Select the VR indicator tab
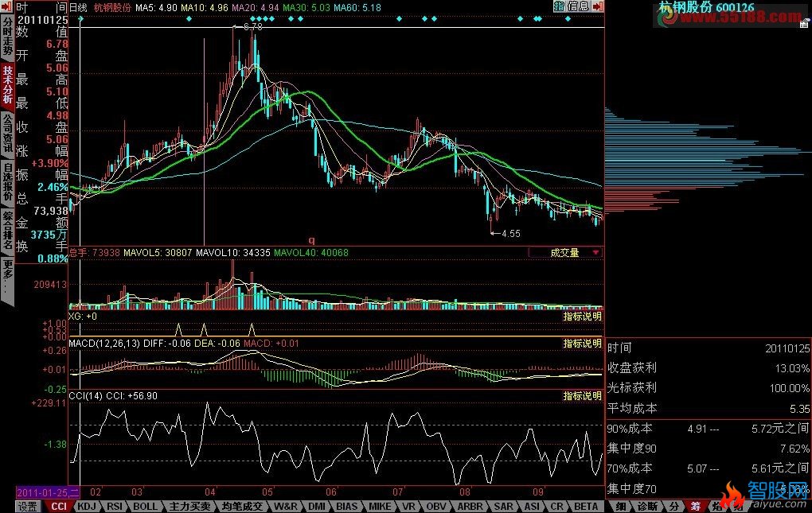This screenshot has height=513, width=812. [408, 507]
